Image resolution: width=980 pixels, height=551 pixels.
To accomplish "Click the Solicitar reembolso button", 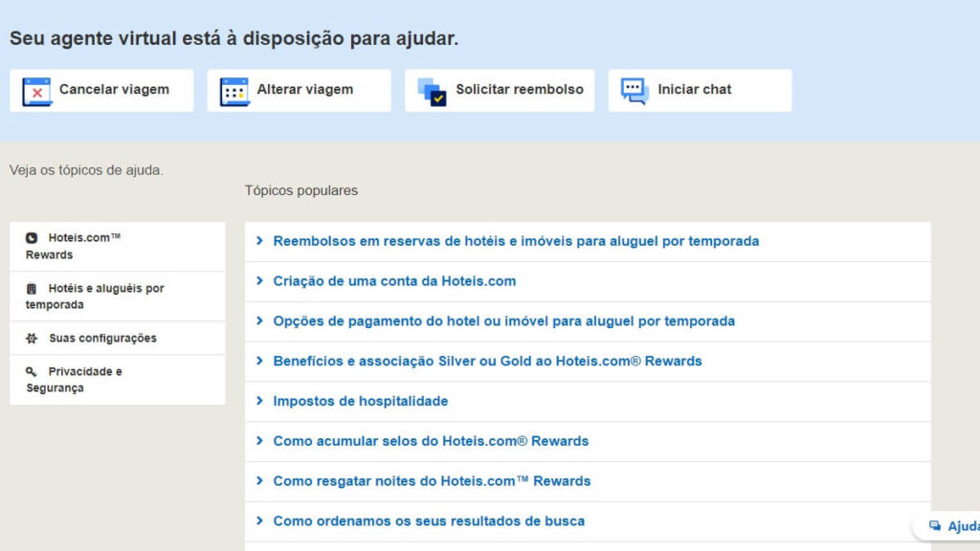I will click(500, 91).
